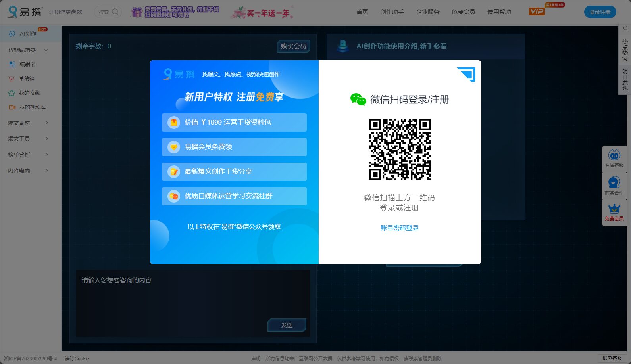
Task: Switch to 账号密码登录 link
Action: (x=400, y=228)
